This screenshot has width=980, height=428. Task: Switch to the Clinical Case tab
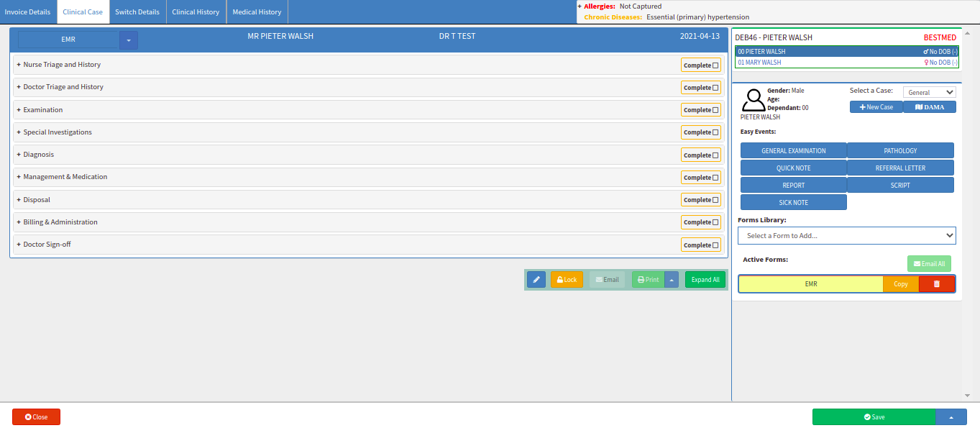coord(83,12)
